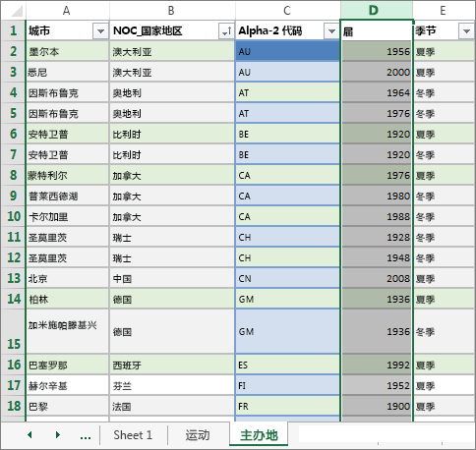
Task: Click cell containing 中国
Action: tap(172, 278)
